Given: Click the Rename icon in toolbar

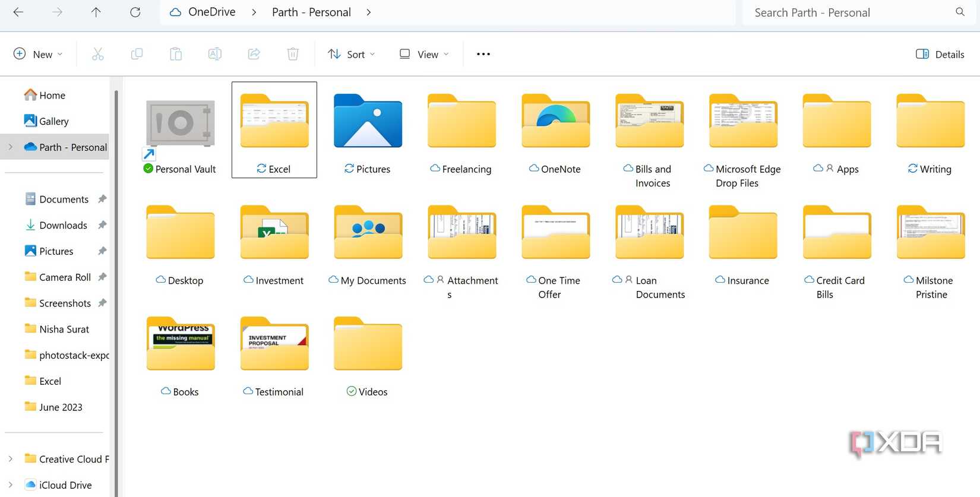Looking at the screenshot, I should tap(215, 54).
